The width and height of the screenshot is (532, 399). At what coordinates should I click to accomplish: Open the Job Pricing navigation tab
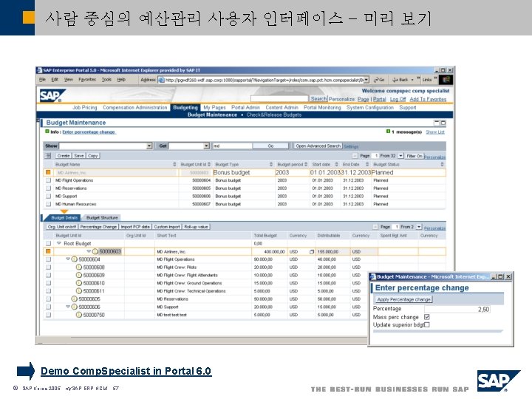(x=84, y=108)
